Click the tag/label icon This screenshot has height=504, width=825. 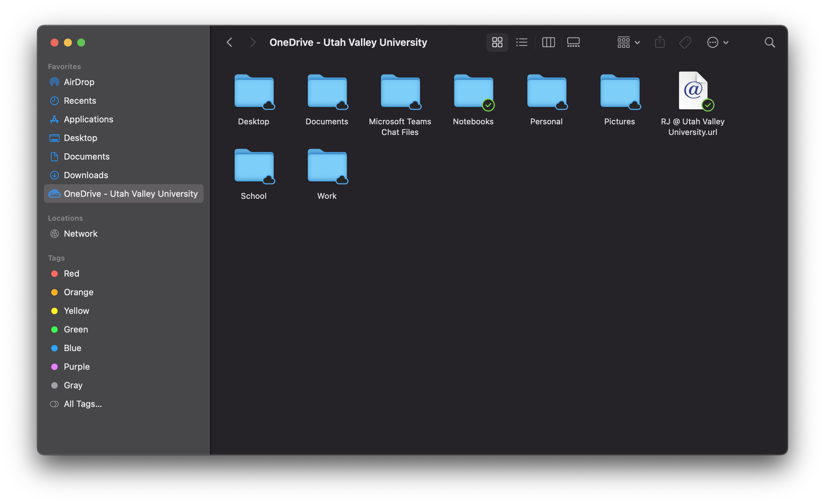tap(685, 42)
